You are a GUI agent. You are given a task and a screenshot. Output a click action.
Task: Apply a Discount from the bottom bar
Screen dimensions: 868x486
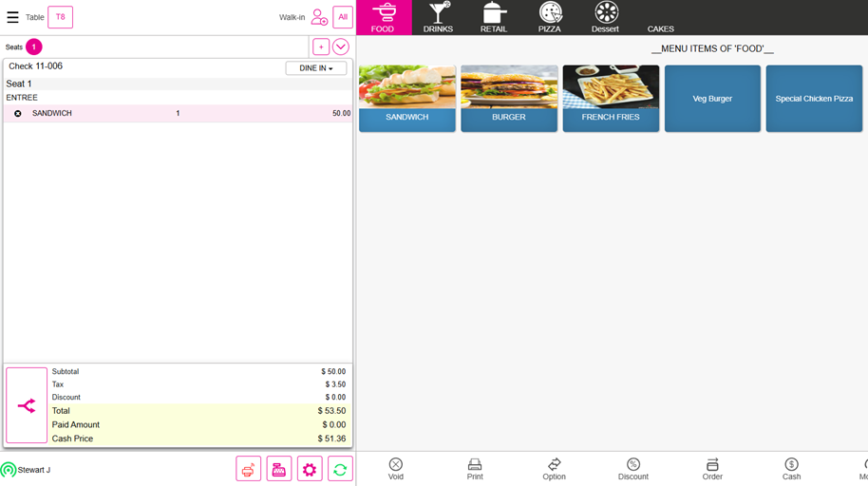click(632, 469)
